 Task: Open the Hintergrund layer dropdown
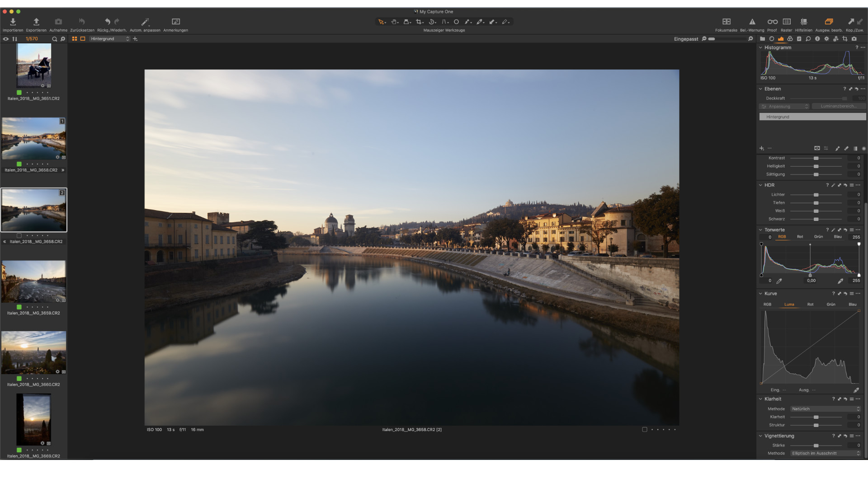tap(110, 39)
